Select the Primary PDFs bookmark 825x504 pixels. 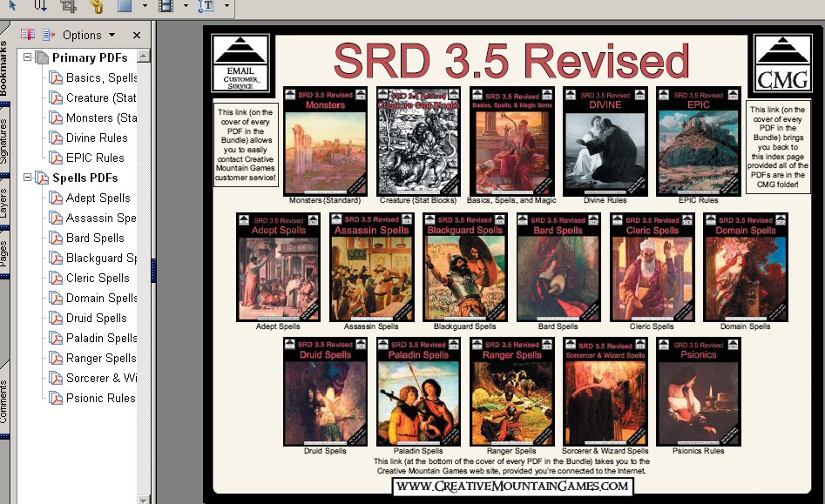(x=90, y=57)
